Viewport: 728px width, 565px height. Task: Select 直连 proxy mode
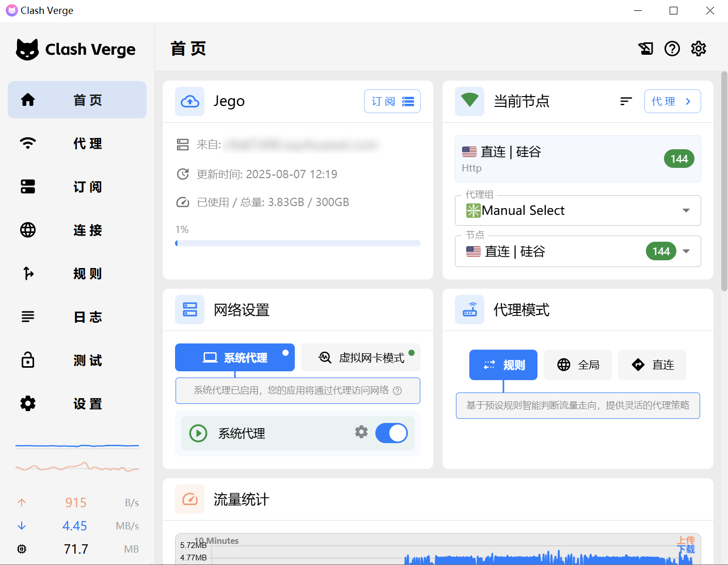pos(652,365)
